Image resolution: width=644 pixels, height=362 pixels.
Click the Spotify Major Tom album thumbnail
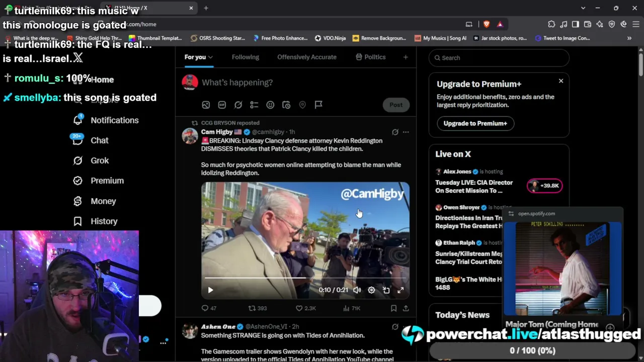tap(562, 268)
